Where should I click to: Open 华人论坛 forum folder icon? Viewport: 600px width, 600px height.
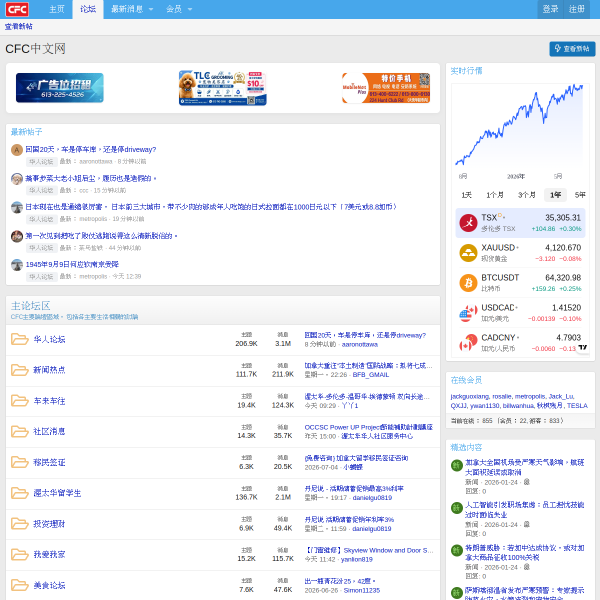click(x=20, y=339)
